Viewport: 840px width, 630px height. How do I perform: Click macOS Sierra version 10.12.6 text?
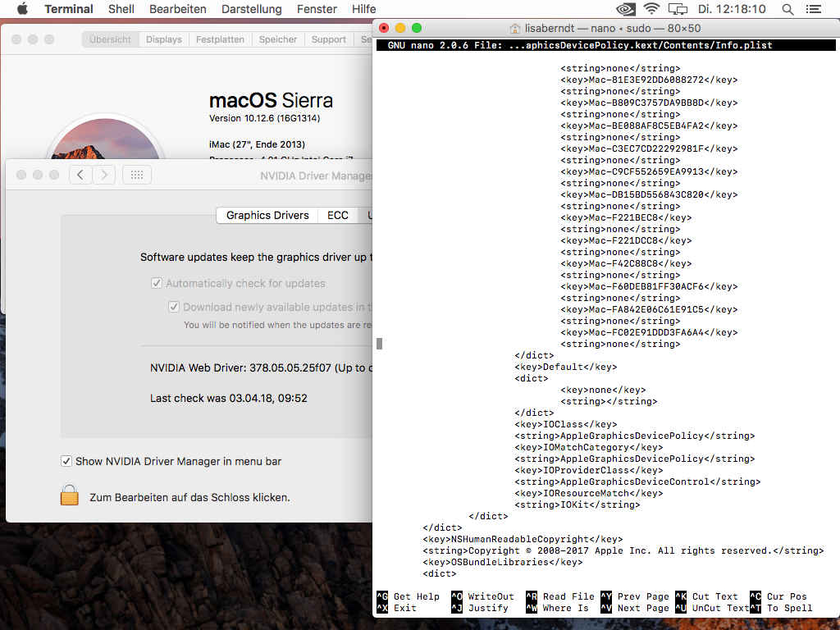265,118
